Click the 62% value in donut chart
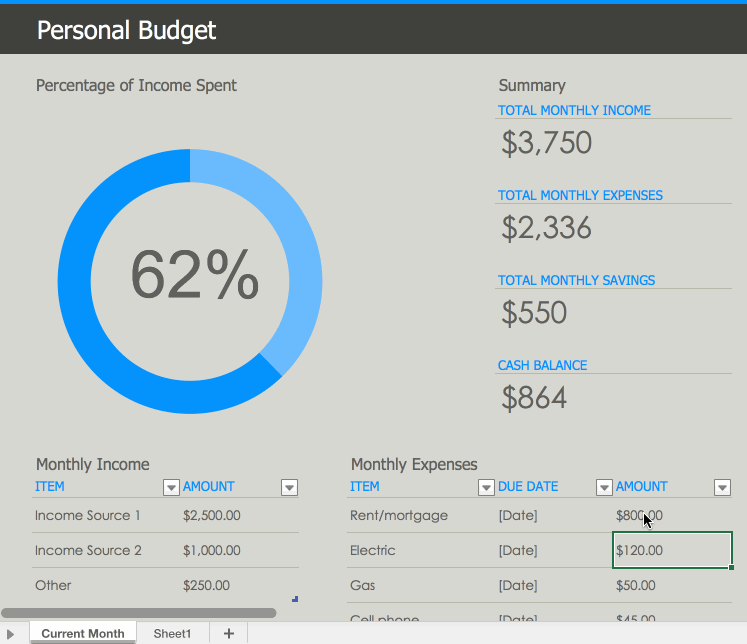The image size is (747, 644). (195, 275)
